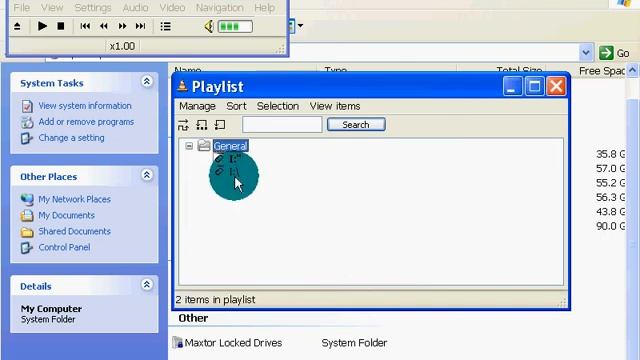Open VLC Settings menu
Viewport: 640px width, 360px height.
click(x=93, y=7)
